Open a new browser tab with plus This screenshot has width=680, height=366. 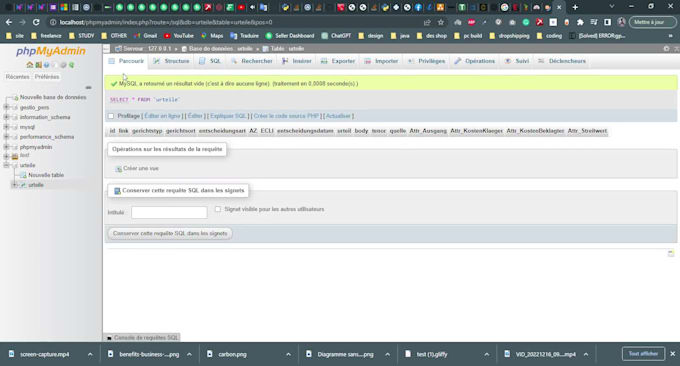[x=575, y=7]
